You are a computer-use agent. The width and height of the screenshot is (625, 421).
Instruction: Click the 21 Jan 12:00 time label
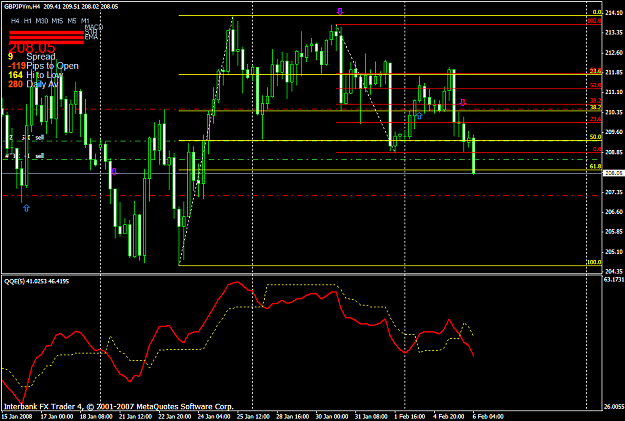(x=136, y=416)
